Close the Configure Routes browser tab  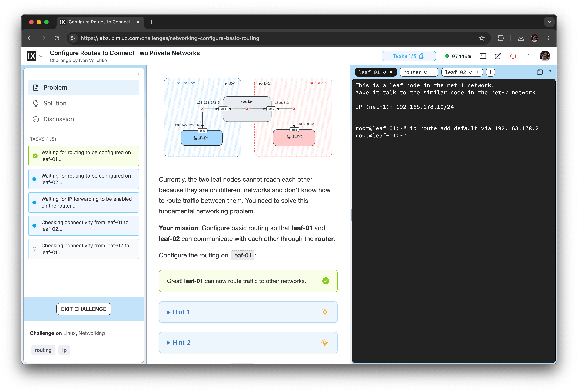pyautogui.click(x=138, y=22)
